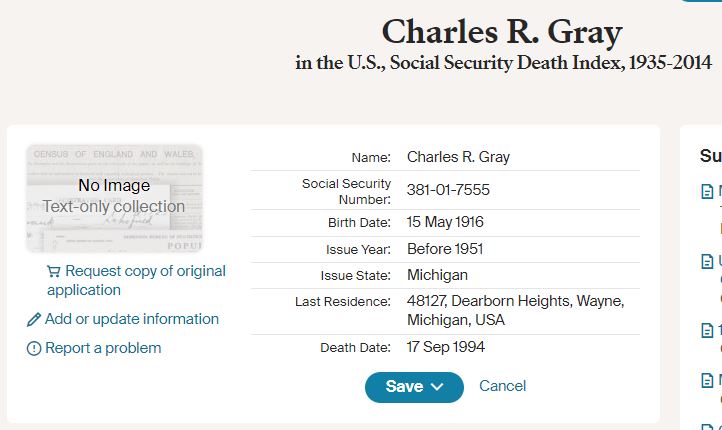The height and width of the screenshot is (430, 722).
Task: Click the exclamation circle icon for reporting
Action: point(34,349)
